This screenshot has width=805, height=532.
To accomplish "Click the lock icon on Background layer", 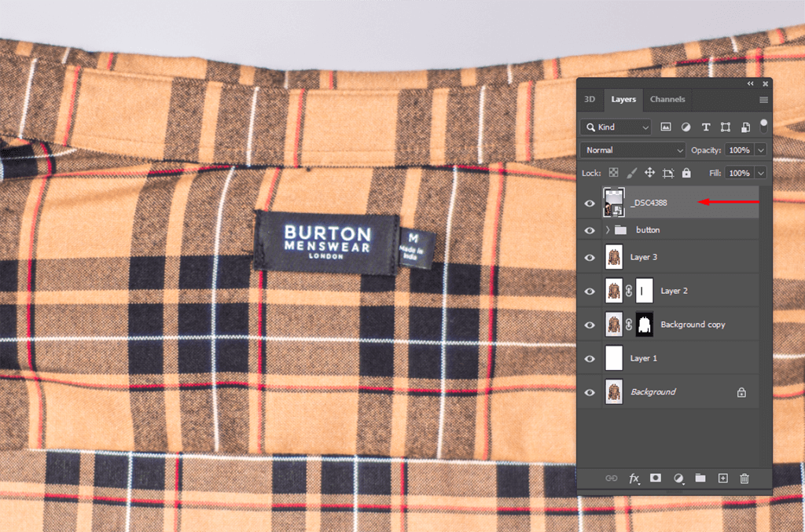I will [741, 392].
